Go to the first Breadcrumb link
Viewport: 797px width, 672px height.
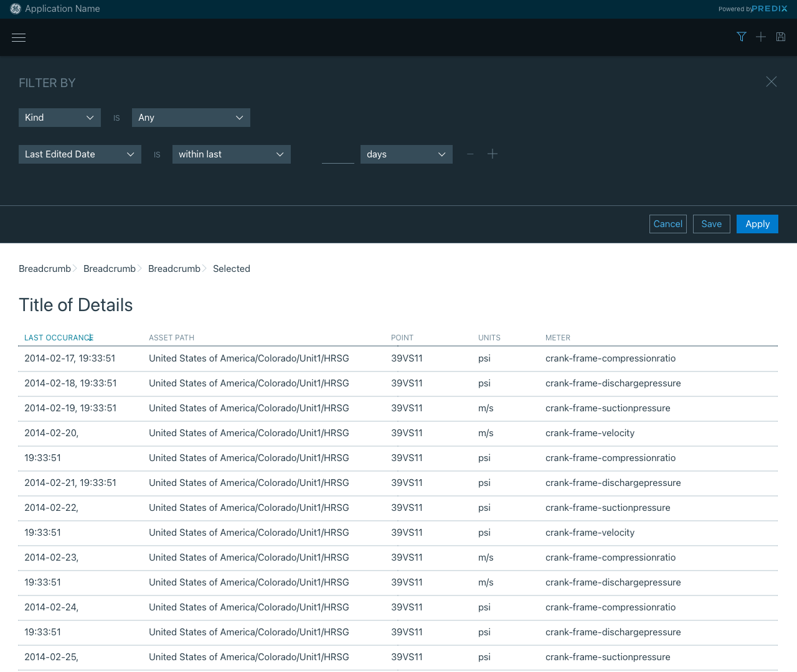pyautogui.click(x=45, y=269)
